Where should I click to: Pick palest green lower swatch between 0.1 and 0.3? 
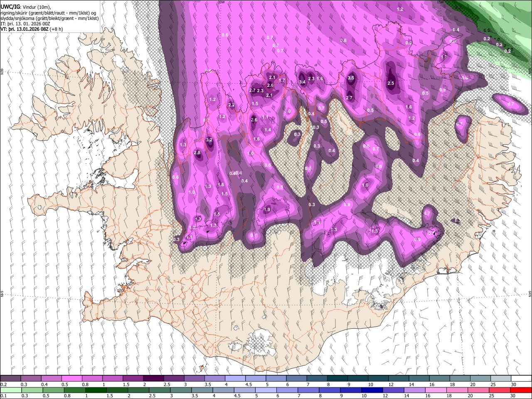(10, 390)
